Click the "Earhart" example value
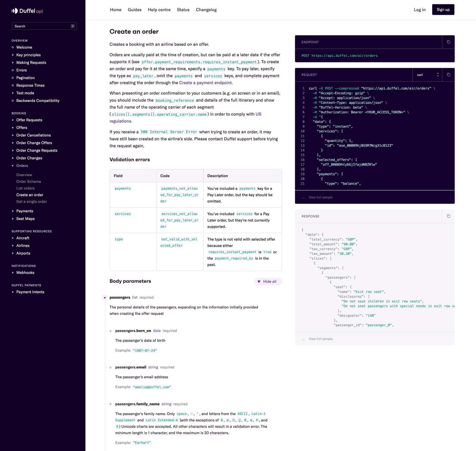This screenshot has height=451, width=476. pyautogui.click(x=142, y=443)
